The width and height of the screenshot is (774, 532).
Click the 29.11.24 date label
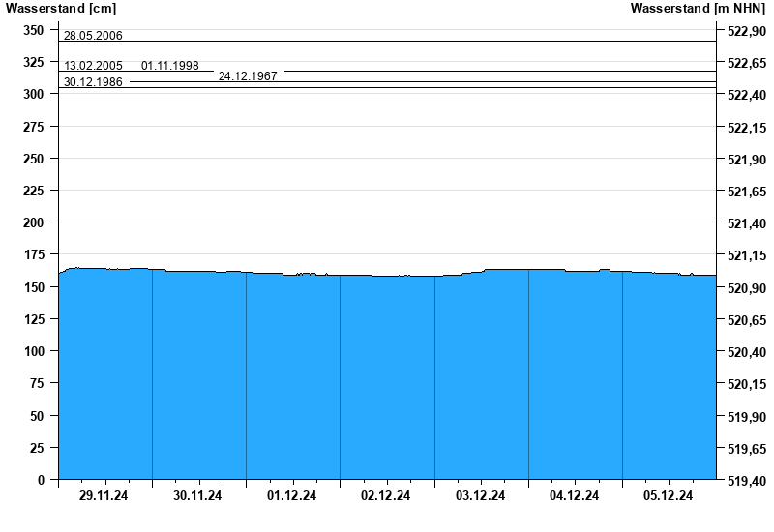pos(104,496)
